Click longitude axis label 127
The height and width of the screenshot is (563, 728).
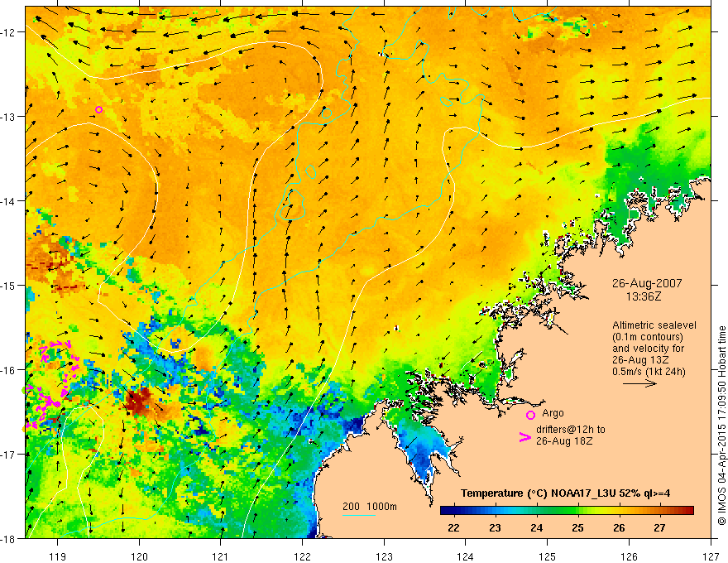point(711,556)
